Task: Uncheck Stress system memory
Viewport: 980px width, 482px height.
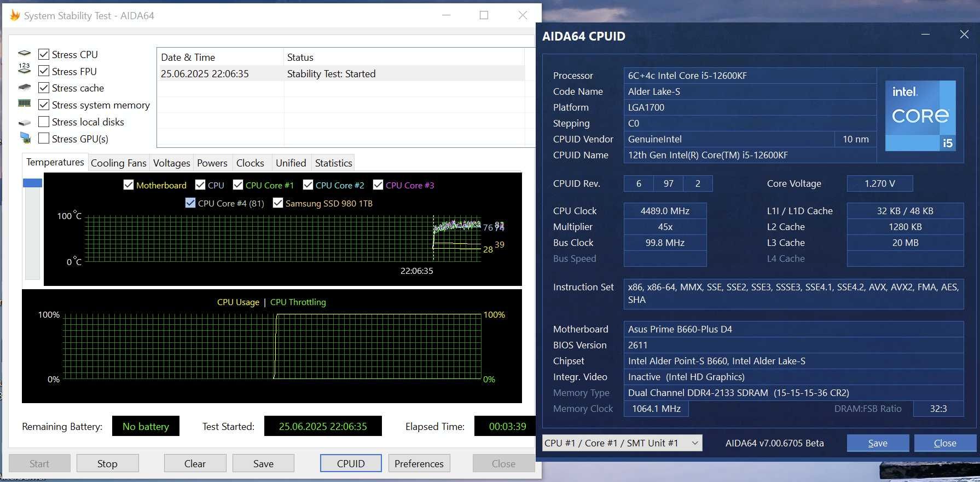Action: click(x=44, y=105)
